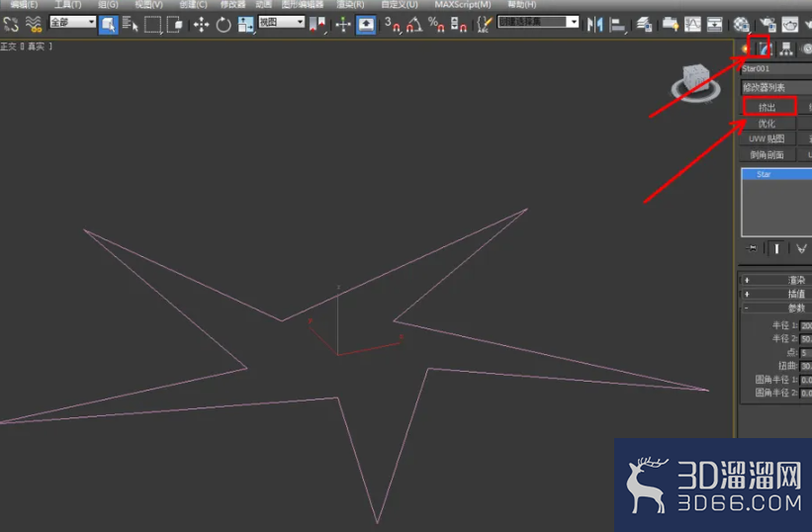Activate the Rotate tool
Screen dimensions: 812x532
(x=224, y=25)
